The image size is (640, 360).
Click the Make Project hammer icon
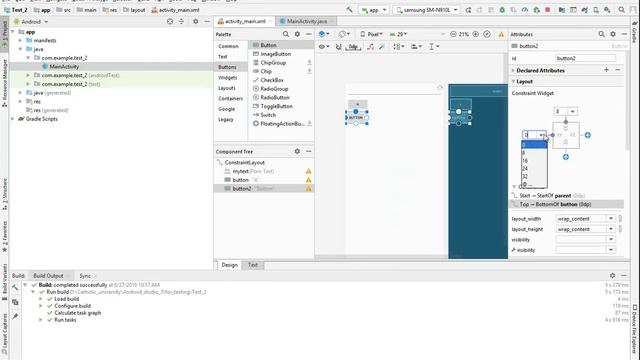[349, 9]
